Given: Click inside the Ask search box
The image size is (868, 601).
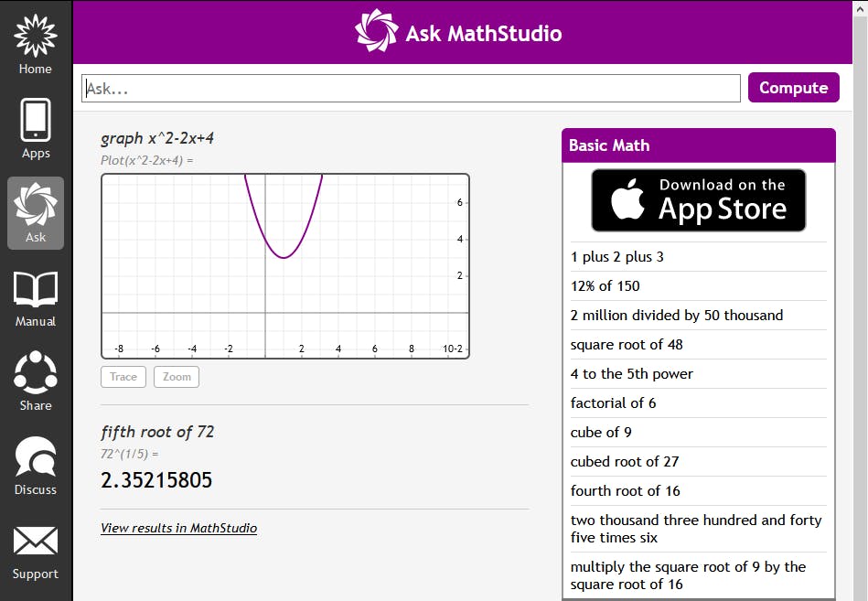Looking at the screenshot, I should coord(410,88).
